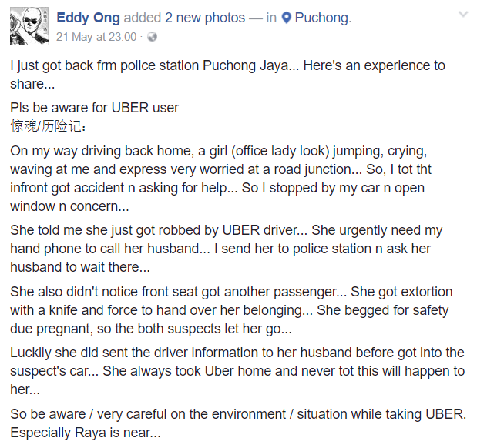Click the 'window n concern...' line
Viewport: 477px width, 448px height.
(x=69, y=206)
